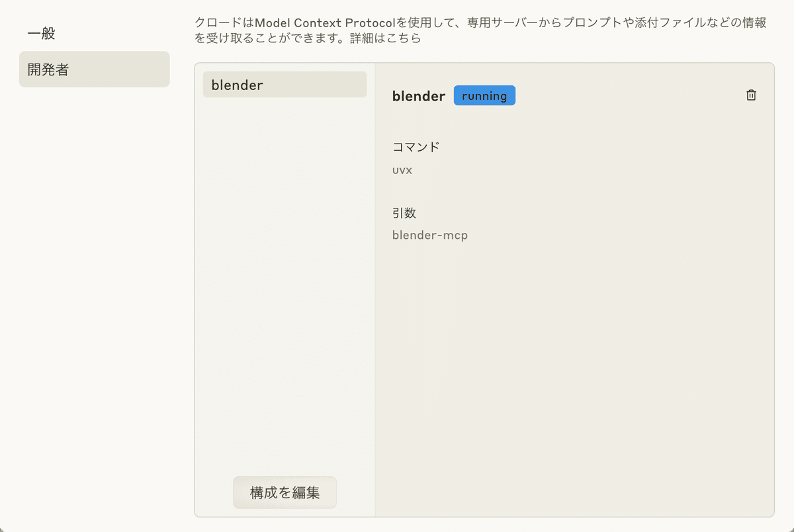Screen dimensions: 794x532
Task: Highlight the blender entry in the server list
Action: (285, 84)
